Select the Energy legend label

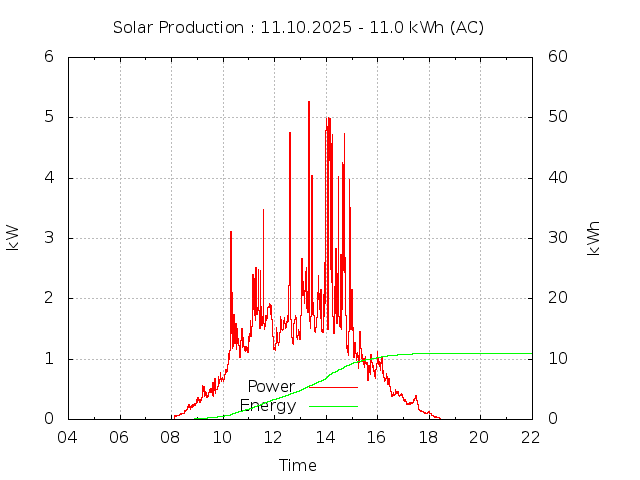pos(268,405)
